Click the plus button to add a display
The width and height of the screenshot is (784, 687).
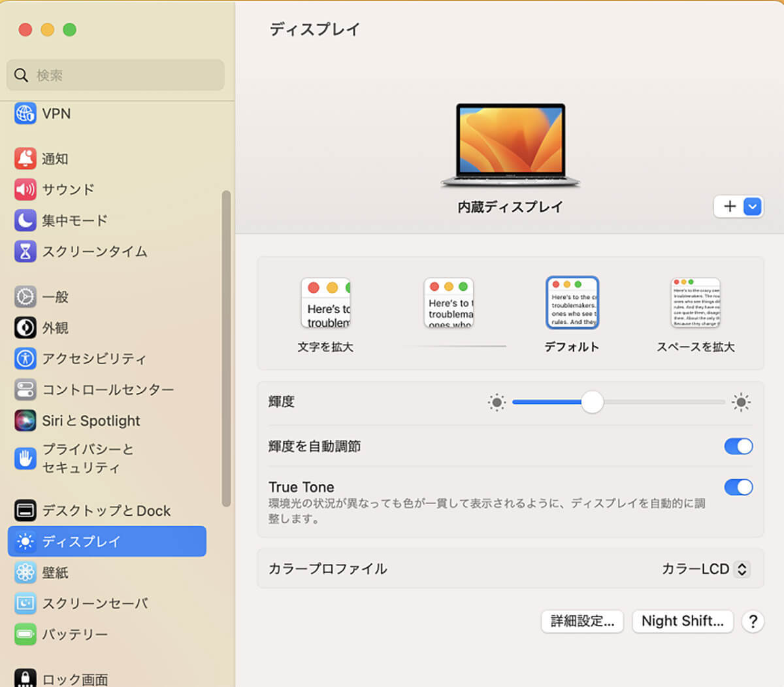(x=729, y=207)
